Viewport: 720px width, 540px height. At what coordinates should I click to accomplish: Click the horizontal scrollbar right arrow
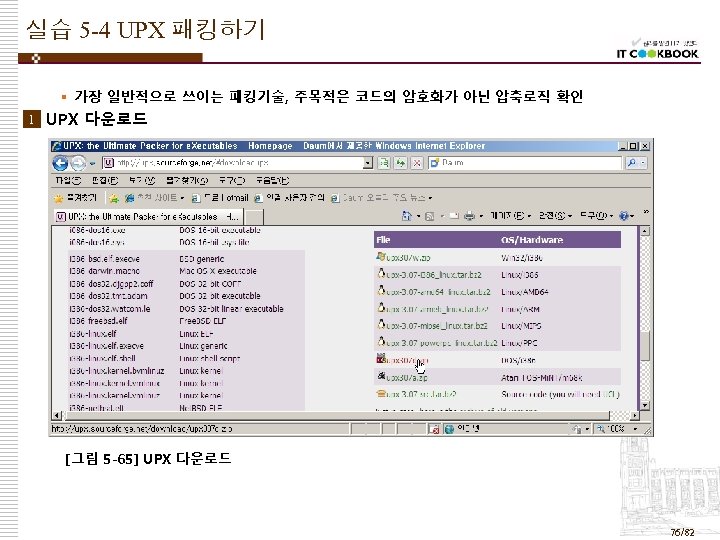coord(635,416)
